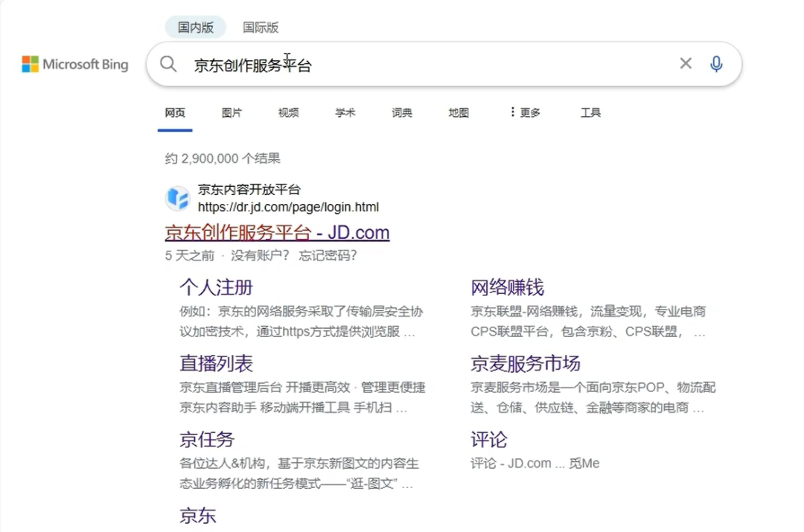Click the 评论 - JD.com ... 觅Me snippet

click(535, 464)
